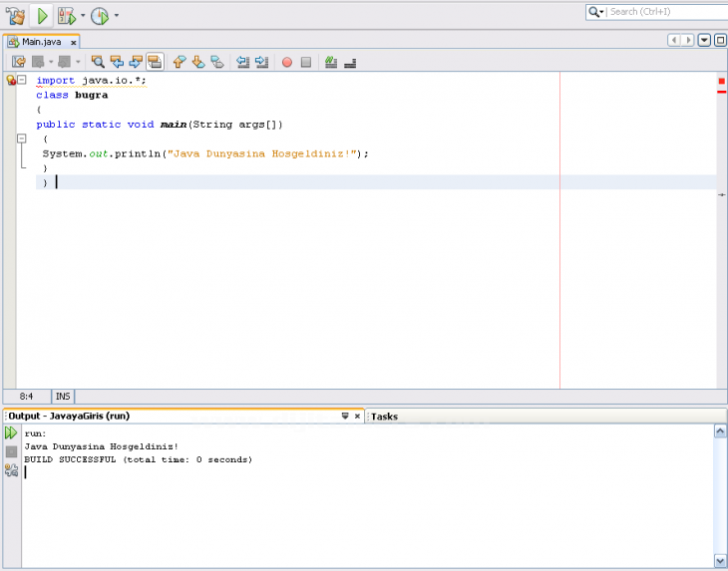Click the Next Bookmark down-arrow icon

point(198,62)
